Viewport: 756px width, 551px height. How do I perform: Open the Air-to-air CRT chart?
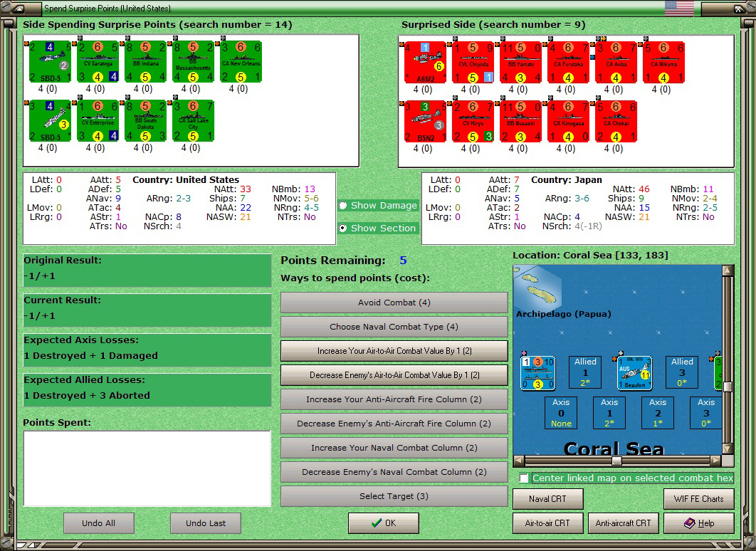[547, 523]
